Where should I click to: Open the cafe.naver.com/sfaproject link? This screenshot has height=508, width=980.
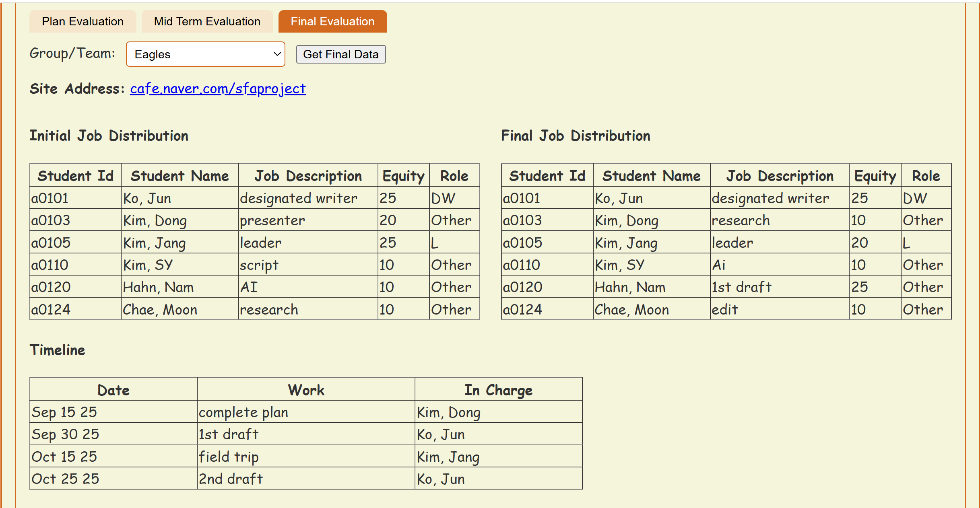[x=218, y=88]
